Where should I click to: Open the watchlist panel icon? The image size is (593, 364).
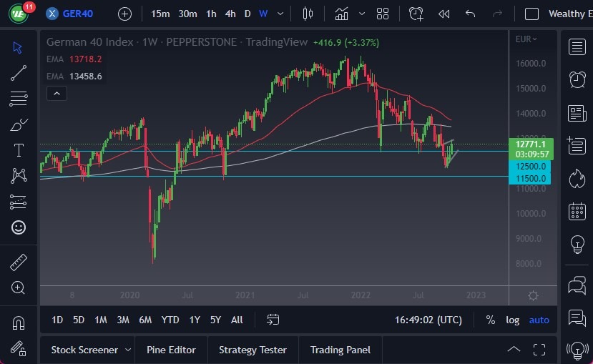pyautogui.click(x=577, y=47)
